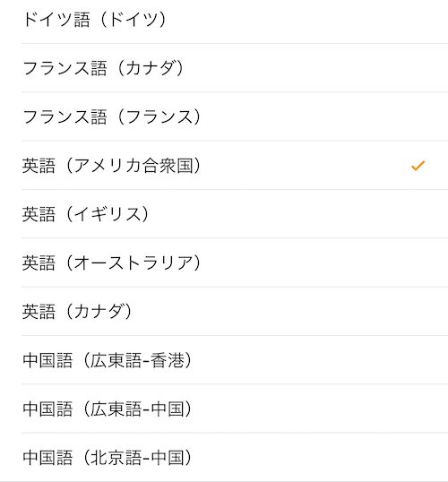This screenshot has width=448, height=482.
Task: Pick 英語（カナダ） from the list
Action: pyautogui.click(x=235, y=312)
